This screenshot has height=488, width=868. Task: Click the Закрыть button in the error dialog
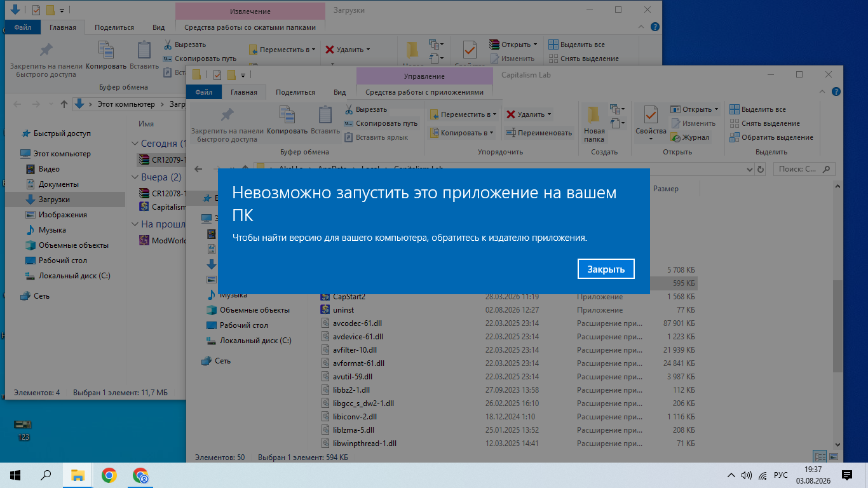click(x=606, y=269)
